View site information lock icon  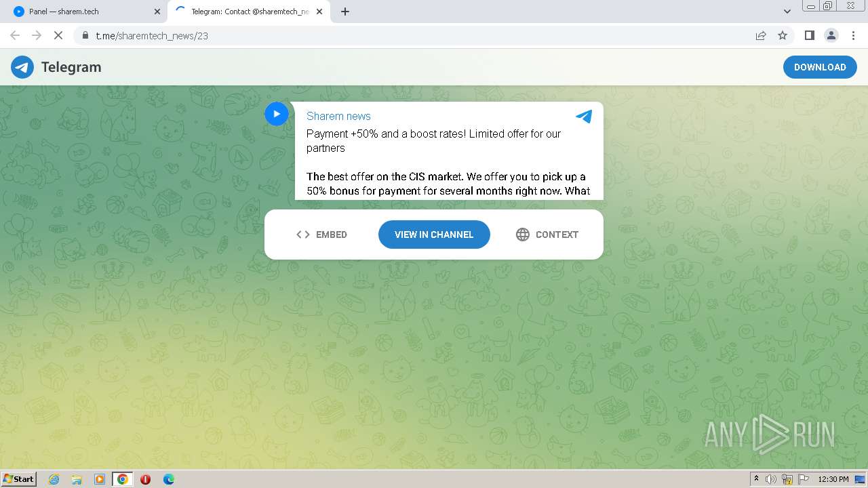[85, 35]
